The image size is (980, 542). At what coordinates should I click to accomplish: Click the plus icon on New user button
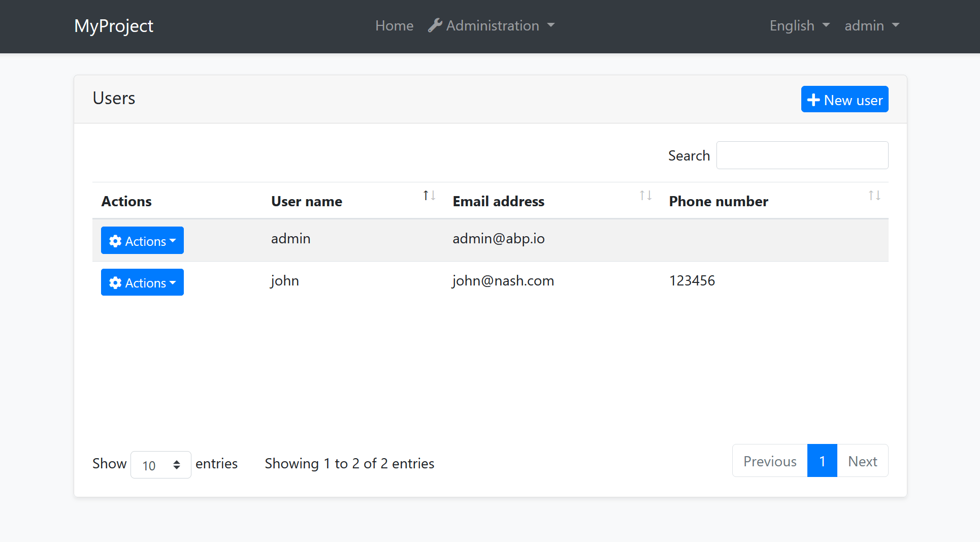(813, 100)
